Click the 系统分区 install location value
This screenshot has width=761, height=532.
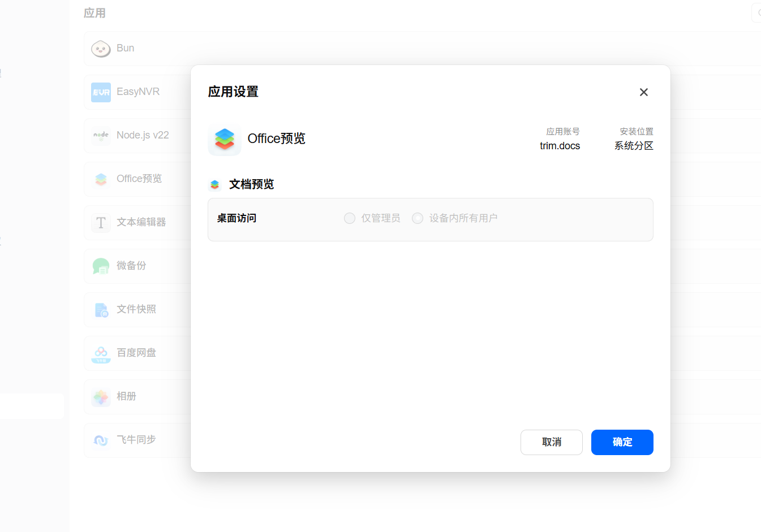coord(634,146)
